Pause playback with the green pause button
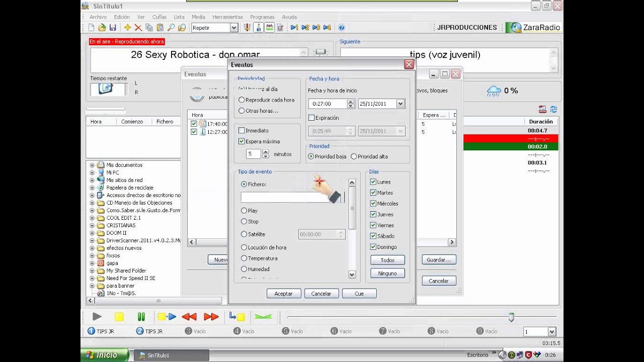This screenshot has width=644, height=362. coord(141,317)
